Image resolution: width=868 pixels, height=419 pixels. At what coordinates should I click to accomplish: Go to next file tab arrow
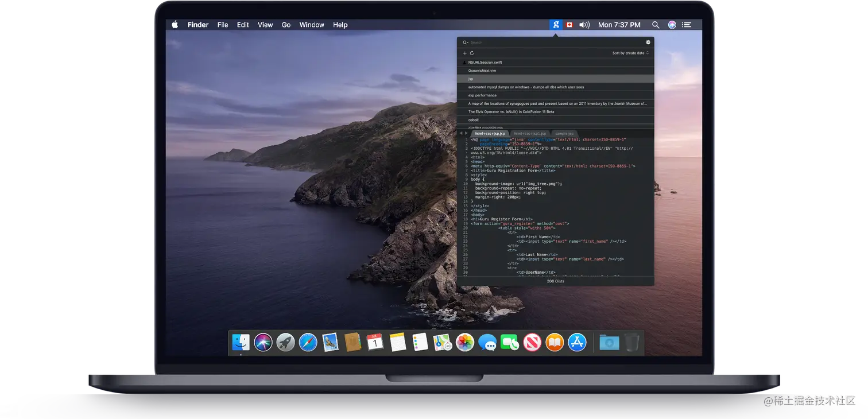(x=466, y=133)
